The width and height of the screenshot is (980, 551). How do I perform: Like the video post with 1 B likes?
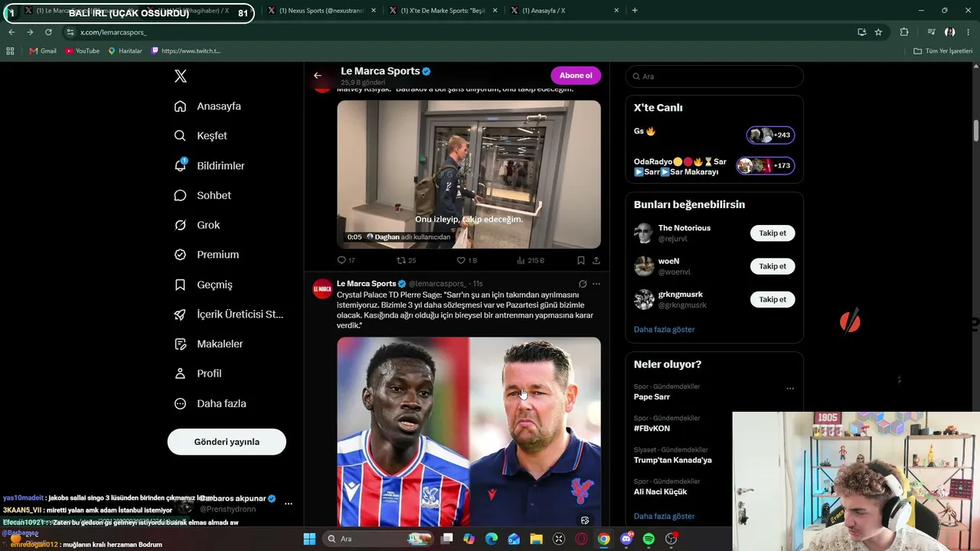[466, 260]
